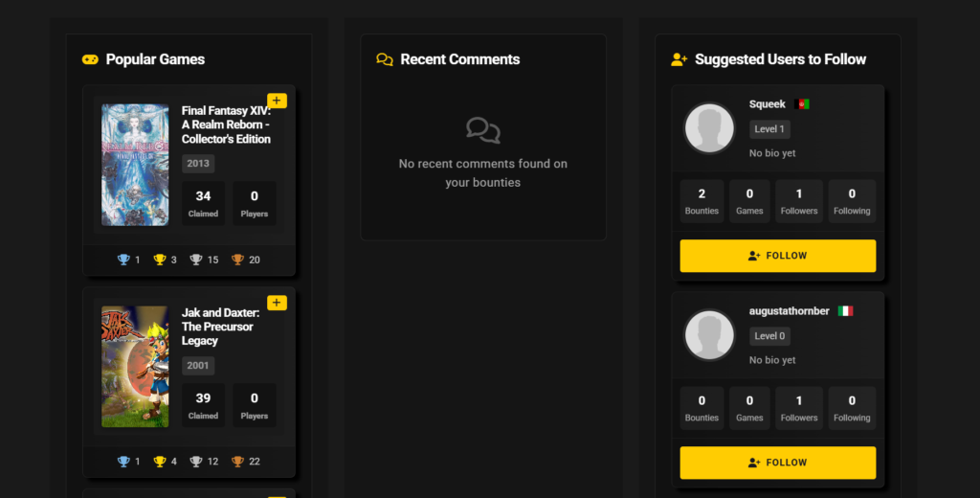Click Squeek's Level 1 badge

tap(770, 129)
